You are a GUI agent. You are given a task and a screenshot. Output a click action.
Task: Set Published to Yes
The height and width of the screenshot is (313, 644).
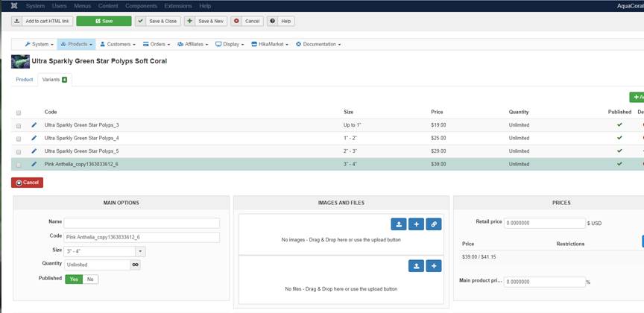coord(74,279)
